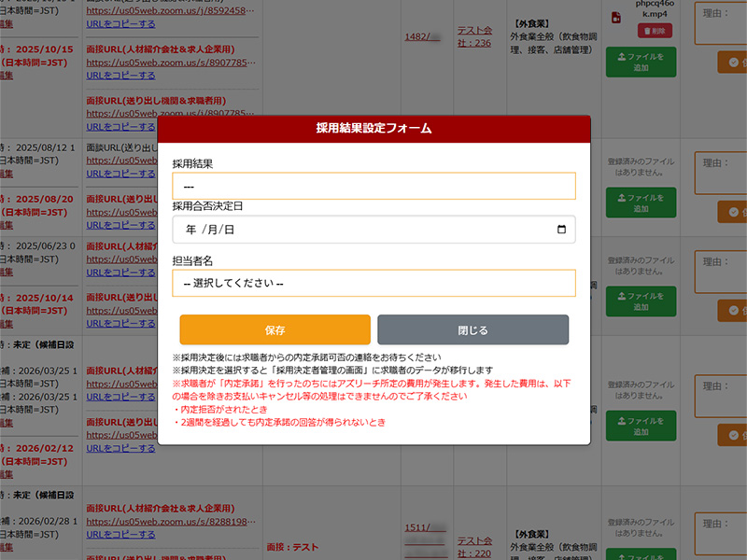Open the 1482/ record link
Viewport: 747px width, 560px height.
pos(422,36)
